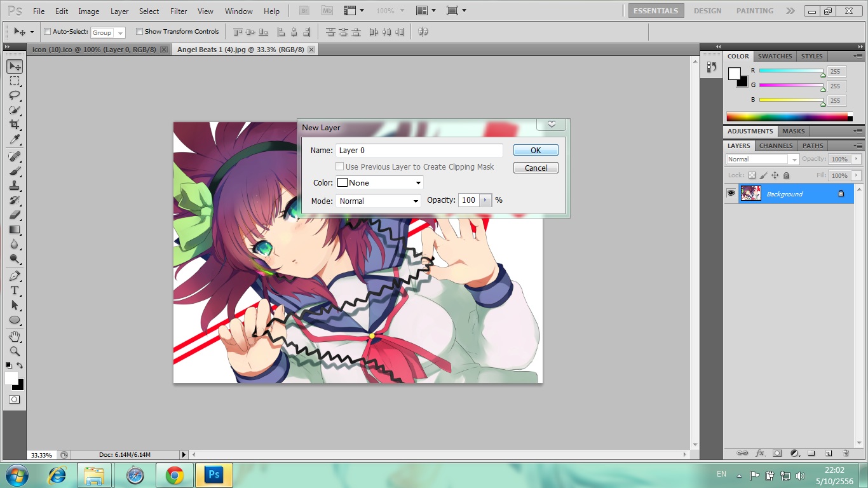Viewport: 868px width, 488px height.
Task: Select the Ellipse shape tool
Action: pyautogui.click(x=15, y=320)
